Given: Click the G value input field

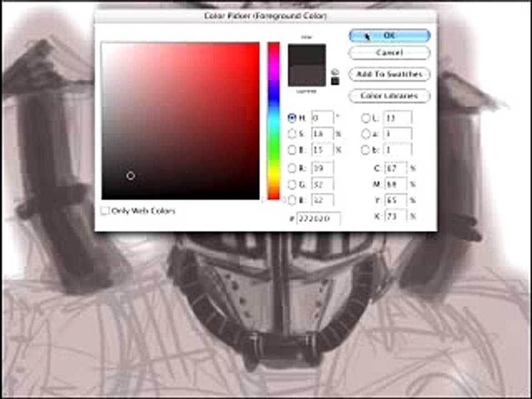Looking at the screenshot, I should 323,184.
